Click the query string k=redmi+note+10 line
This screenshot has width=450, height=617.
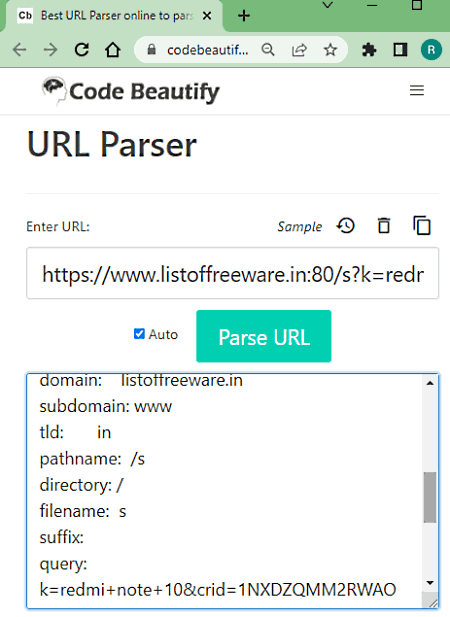click(x=218, y=589)
